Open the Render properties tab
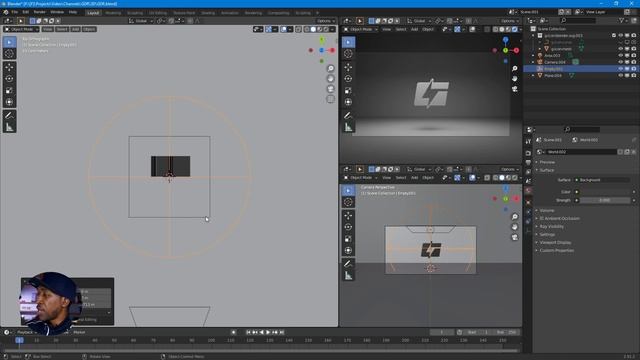640x360 pixels. point(528,153)
